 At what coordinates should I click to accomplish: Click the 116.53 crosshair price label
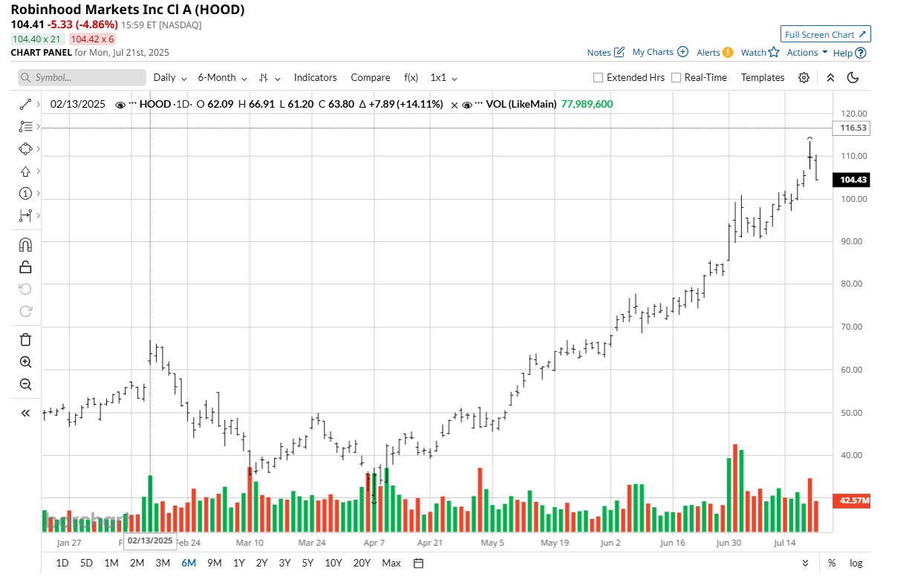pyautogui.click(x=852, y=128)
